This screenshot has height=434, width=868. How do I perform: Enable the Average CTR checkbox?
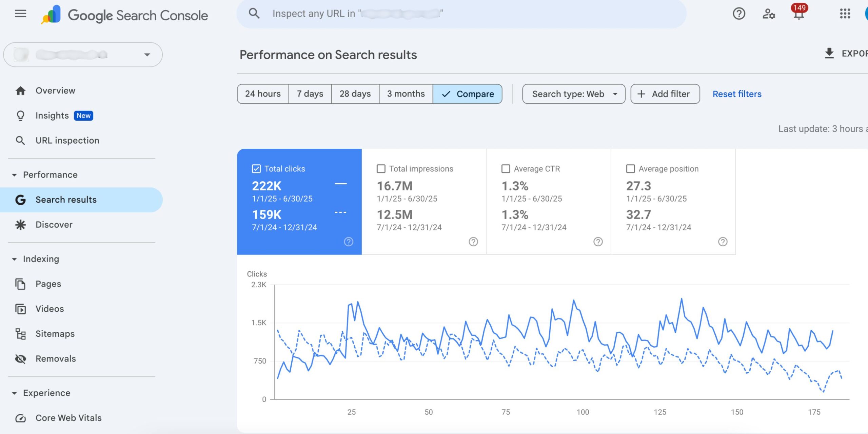click(x=506, y=169)
